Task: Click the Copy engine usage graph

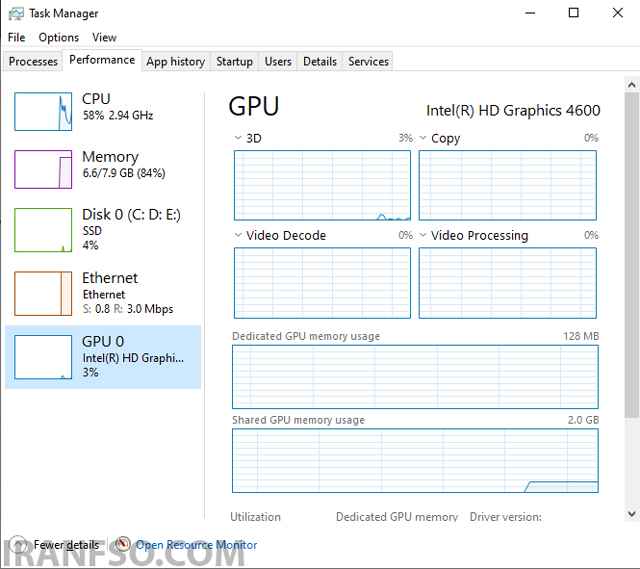Action: [507, 185]
